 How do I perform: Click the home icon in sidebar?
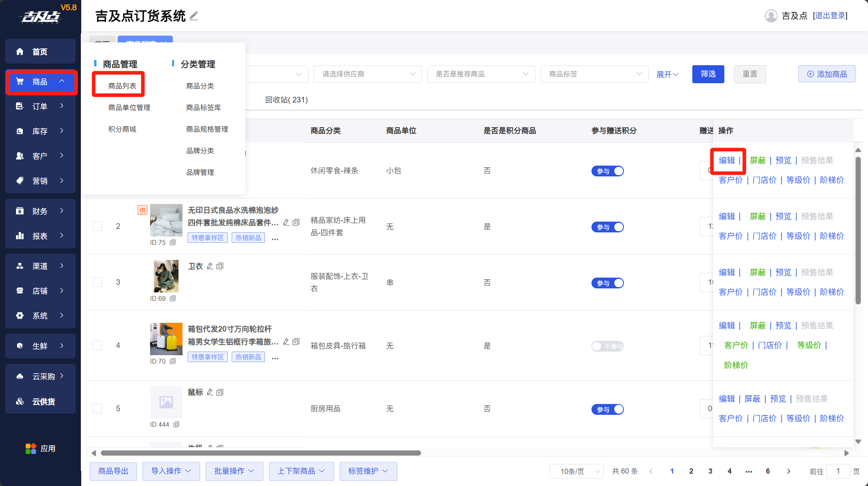20,52
